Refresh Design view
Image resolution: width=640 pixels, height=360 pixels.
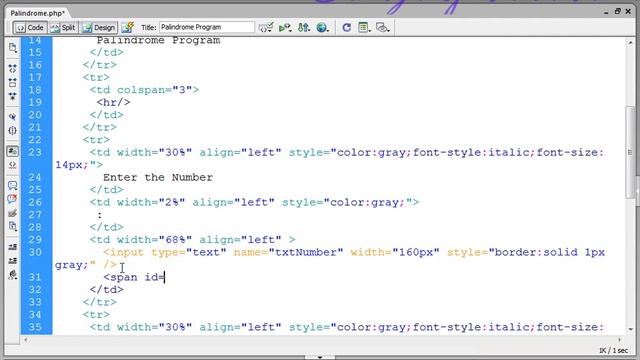[347, 27]
